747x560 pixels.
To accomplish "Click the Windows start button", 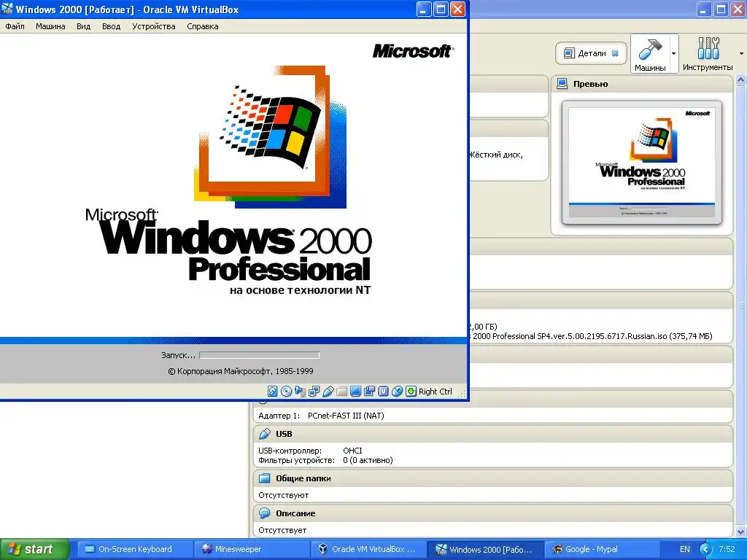I will tap(35, 549).
